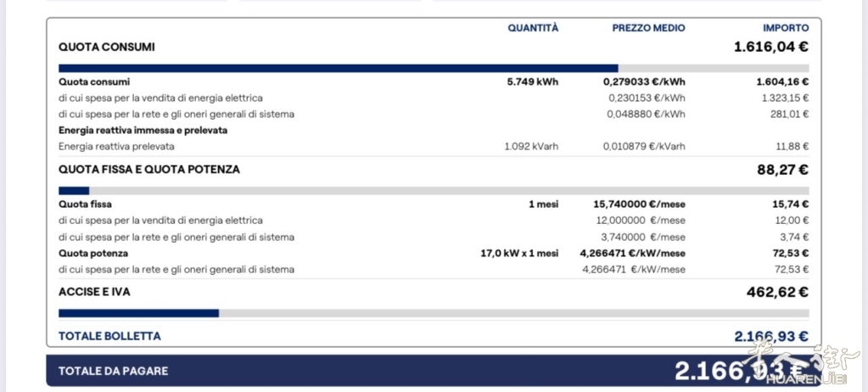Click the 1.616,04 € section total

click(771, 47)
